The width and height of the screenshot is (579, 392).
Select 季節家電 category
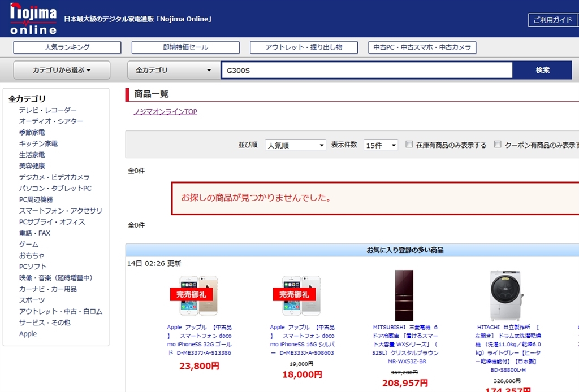tap(32, 132)
